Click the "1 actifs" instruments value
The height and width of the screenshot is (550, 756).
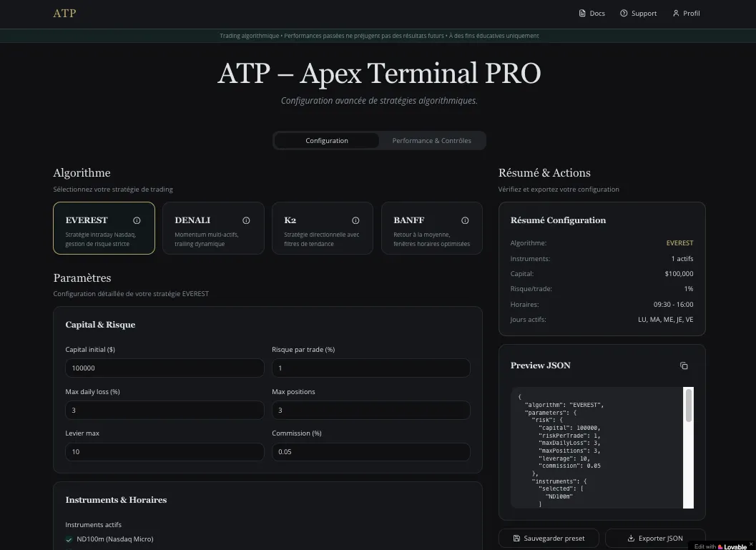pyautogui.click(x=682, y=259)
